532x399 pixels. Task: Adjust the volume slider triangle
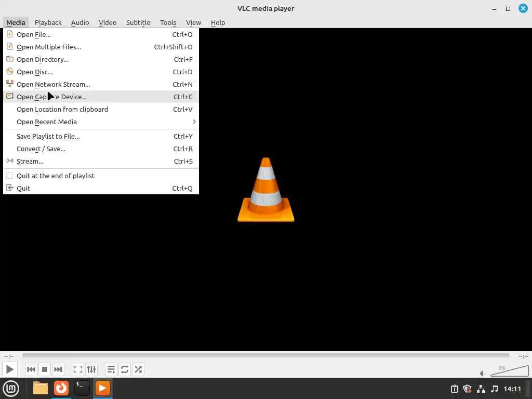point(509,371)
